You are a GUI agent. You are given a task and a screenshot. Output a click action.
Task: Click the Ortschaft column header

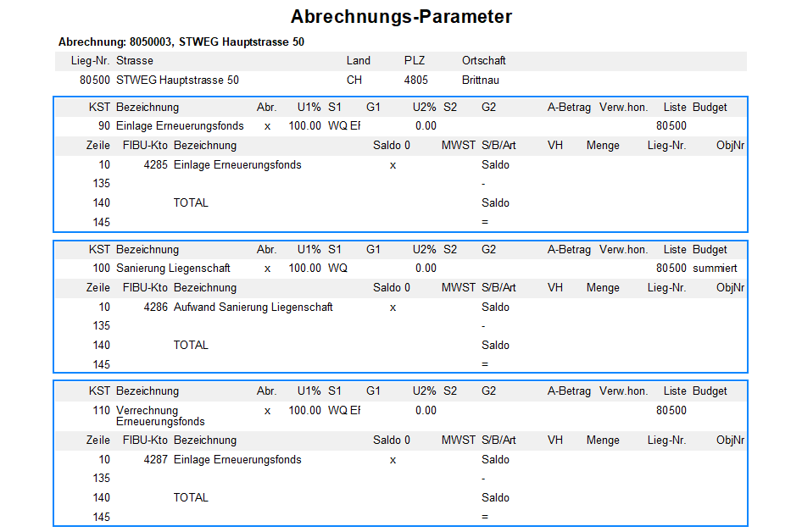click(x=484, y=61)
